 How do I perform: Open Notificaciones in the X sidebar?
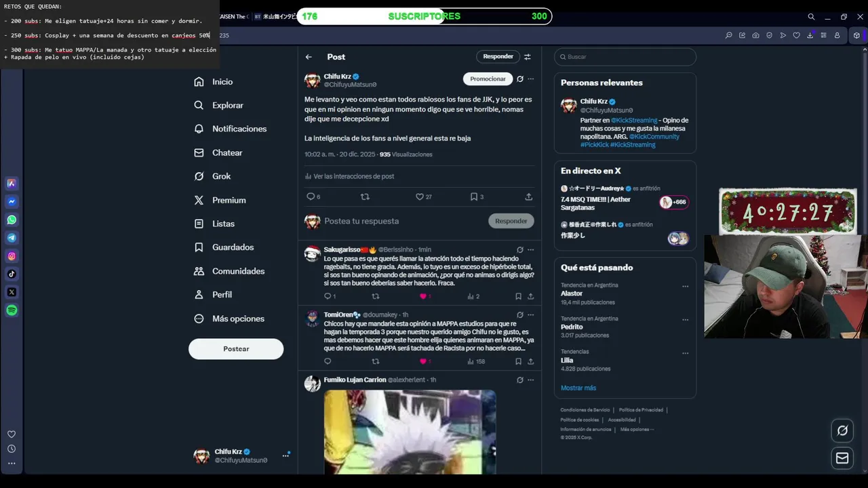[230, 129]
